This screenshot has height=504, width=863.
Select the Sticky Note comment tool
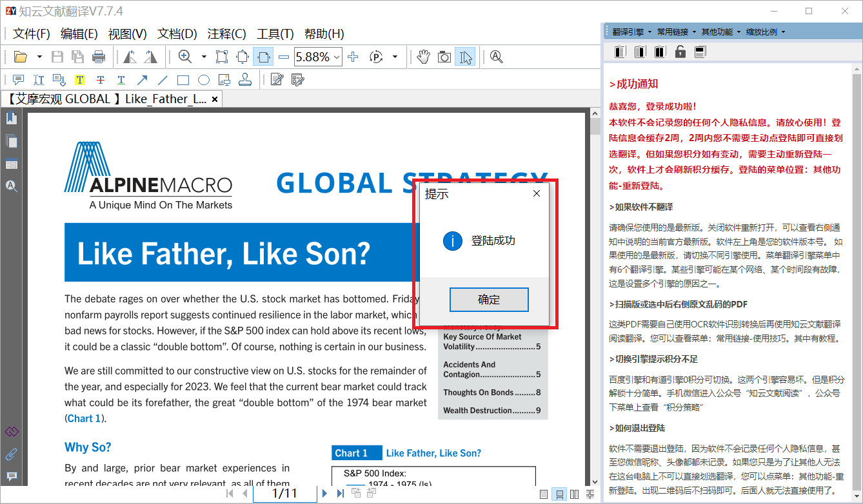click(18, 80)
